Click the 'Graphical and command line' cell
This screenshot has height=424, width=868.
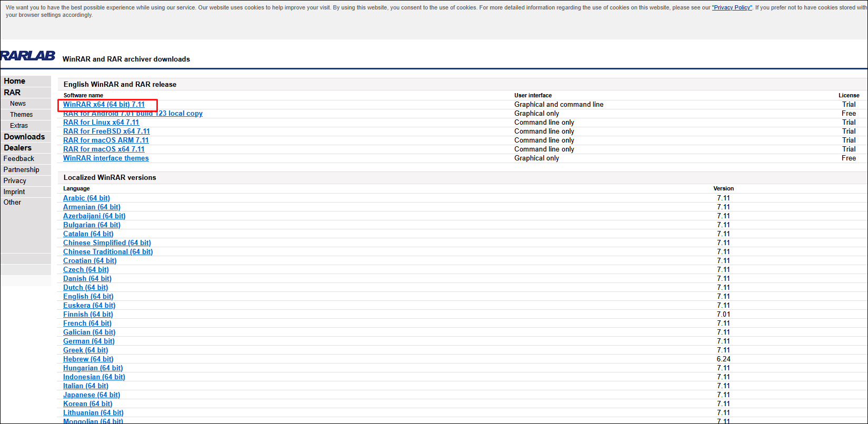click(x=559, y=105)
